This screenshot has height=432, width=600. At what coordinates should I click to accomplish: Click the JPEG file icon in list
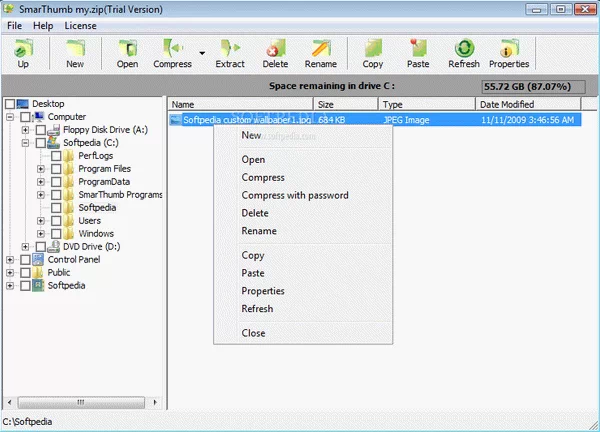176,120
